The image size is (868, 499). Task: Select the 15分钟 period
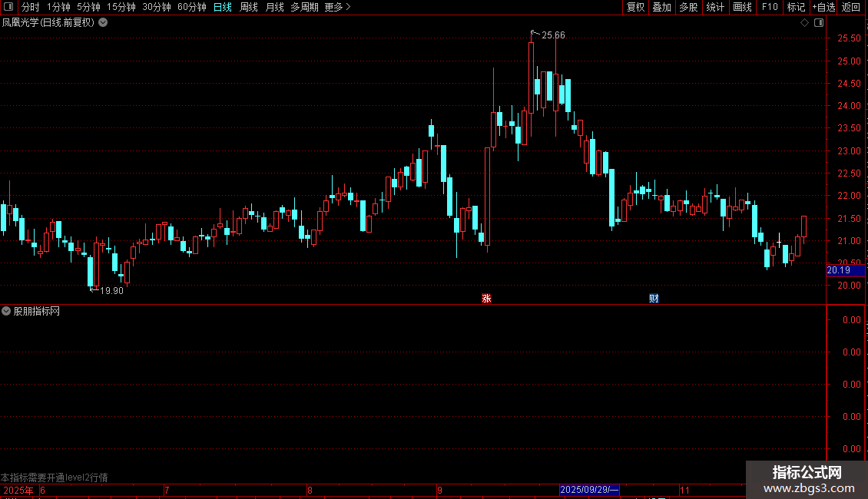coord(121,7)
